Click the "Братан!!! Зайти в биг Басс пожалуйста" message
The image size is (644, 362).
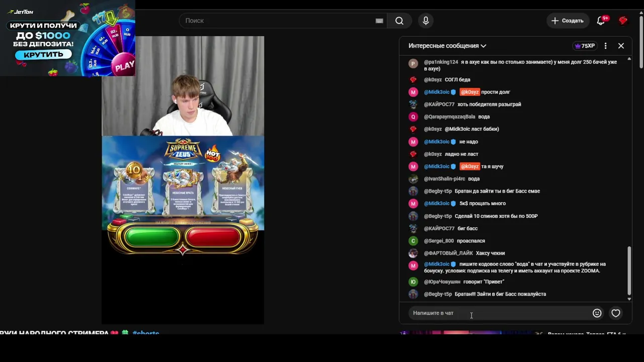point(500,294)
